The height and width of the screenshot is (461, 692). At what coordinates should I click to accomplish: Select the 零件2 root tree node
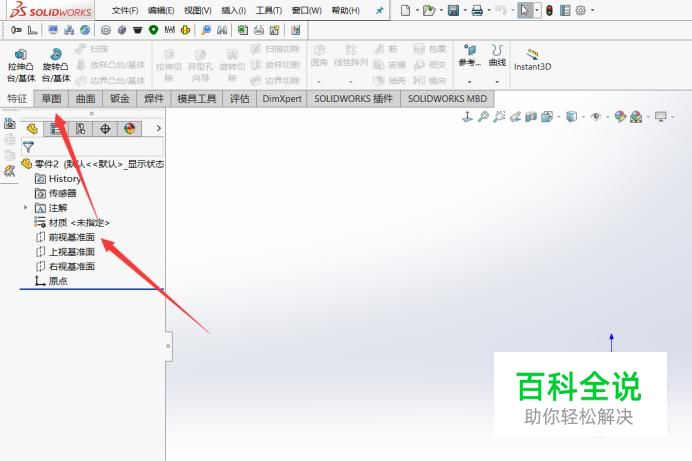point(93,164)
